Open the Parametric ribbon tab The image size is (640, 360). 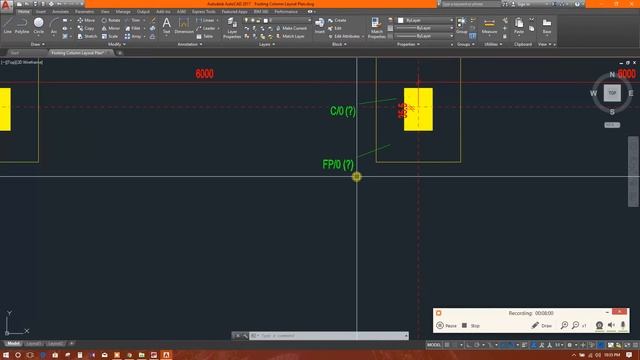[x=84, y=12]
